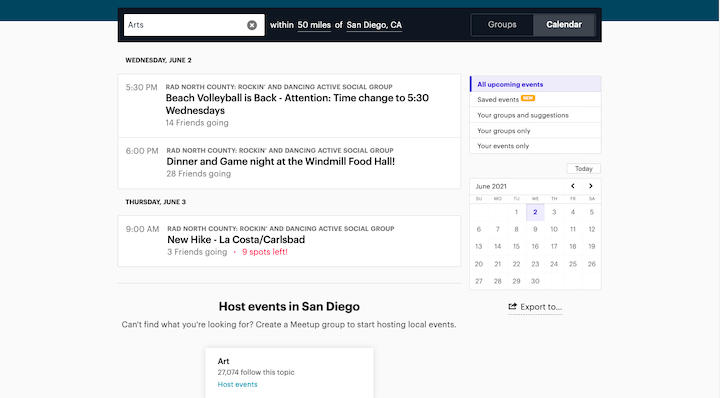
Task: Click the NEW badge beside Saved events
Action: tap(528, 98)
